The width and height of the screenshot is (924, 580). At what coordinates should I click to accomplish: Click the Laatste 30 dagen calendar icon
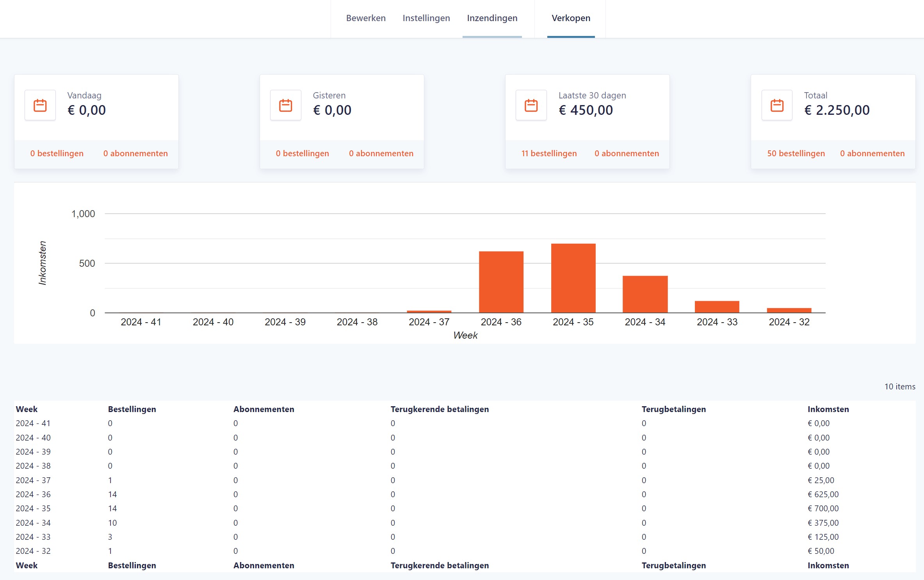point(531,105)
